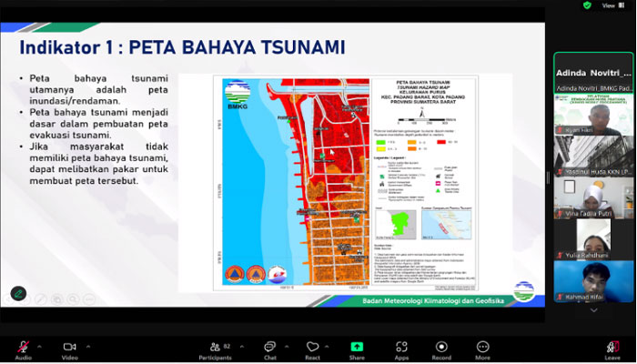Open the Apps menu
This screenshot has height=364, width=637.
coord(401,349)
